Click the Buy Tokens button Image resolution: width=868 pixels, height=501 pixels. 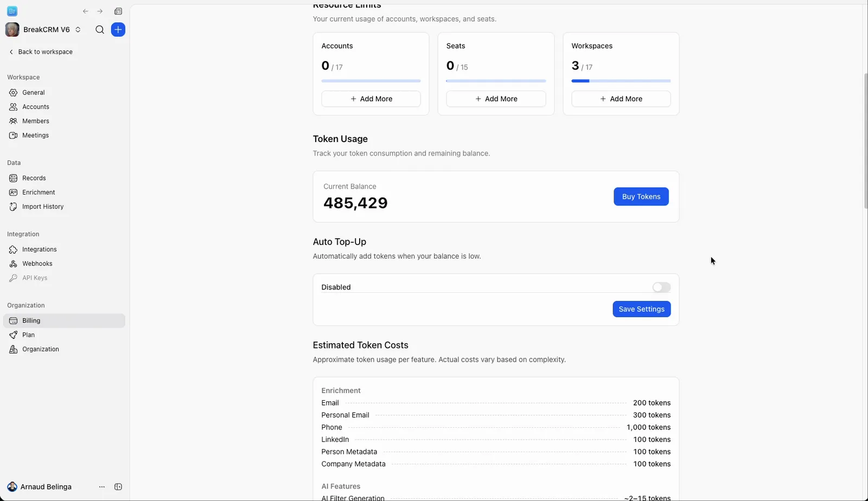tap(641, 197)
